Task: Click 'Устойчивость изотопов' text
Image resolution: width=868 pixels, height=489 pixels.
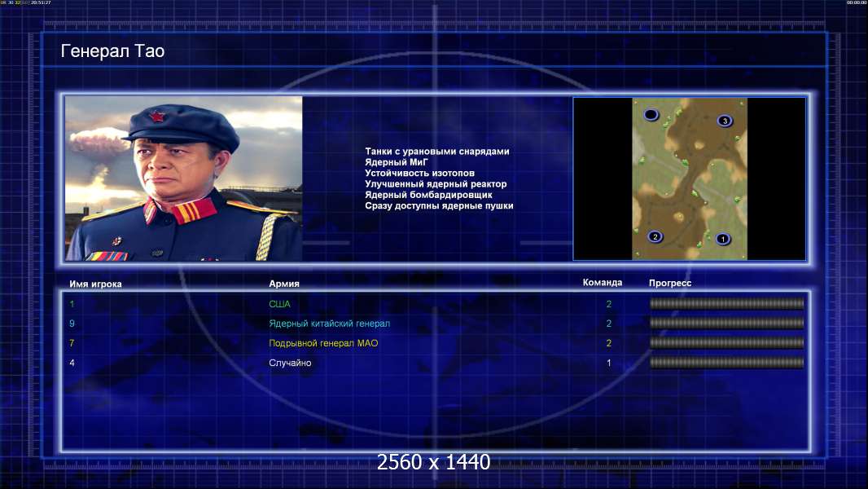Action: click(x=419, y=173)
